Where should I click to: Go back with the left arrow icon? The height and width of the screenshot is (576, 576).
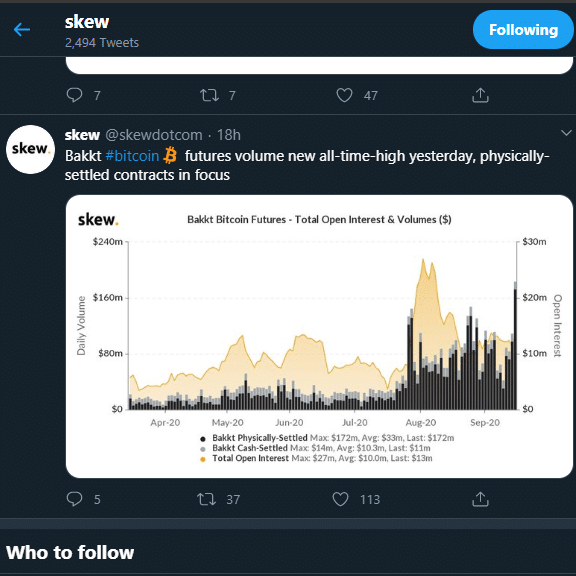point(22,29)
